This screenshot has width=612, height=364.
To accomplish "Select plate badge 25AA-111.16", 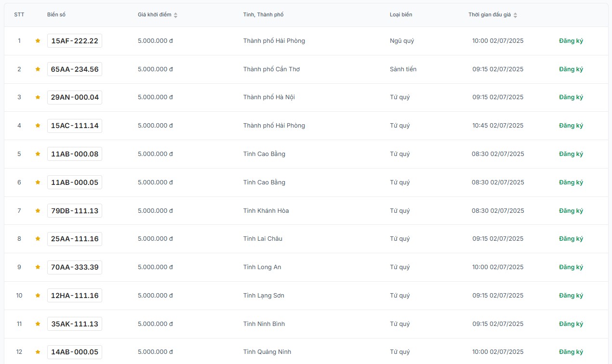I will click(x=75, y=239).
